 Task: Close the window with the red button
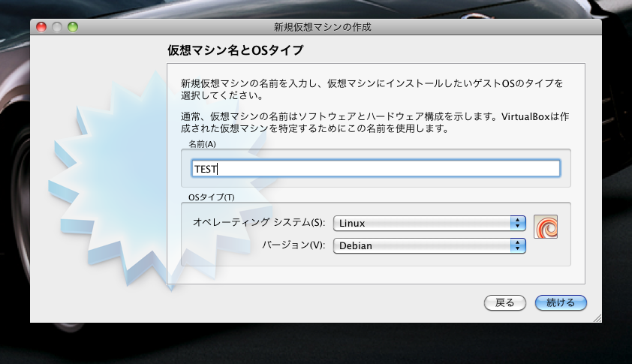[41, 27]
